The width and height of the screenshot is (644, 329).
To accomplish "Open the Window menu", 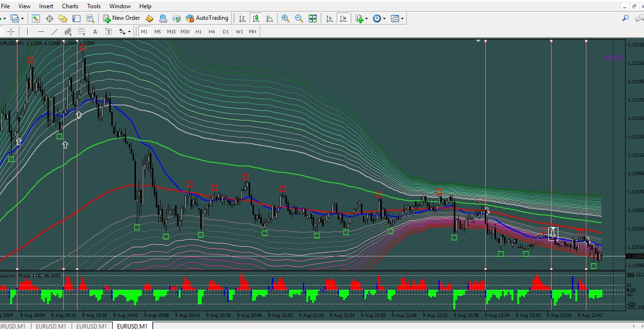I will tap(120, 6).
